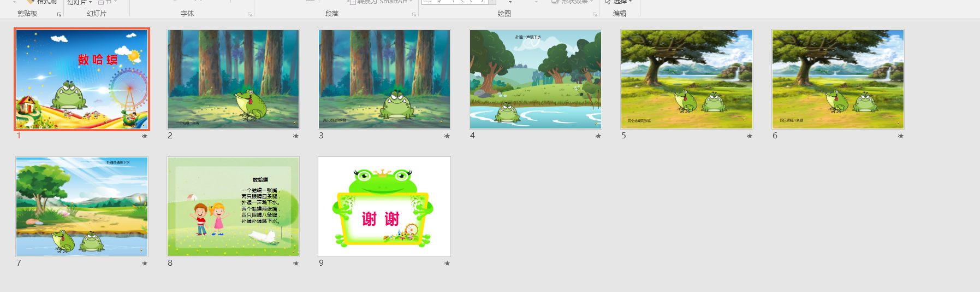Preview transition star under slide 8
The image size is (980, 292).
pyautogui.click(x=296, y=263)
